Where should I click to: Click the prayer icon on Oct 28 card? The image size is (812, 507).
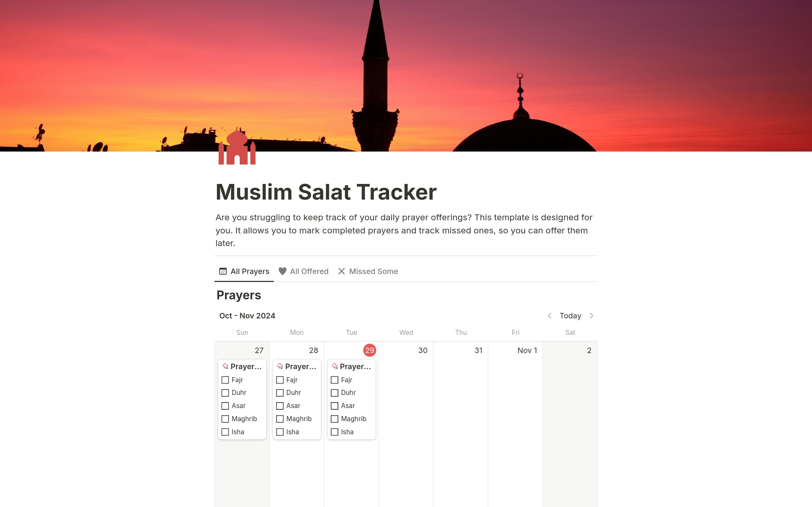pos(280,366)
